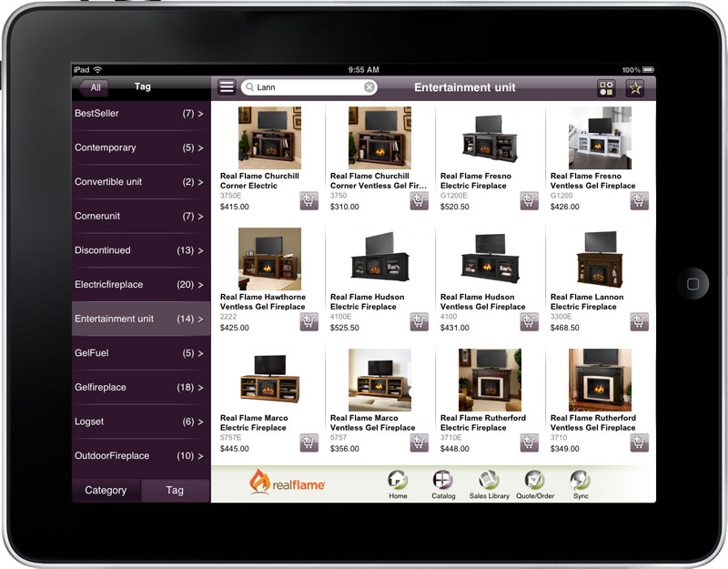This screenshot has height=569, width=728.
Task: Add Hawthorne Ventless Gel 2222 to cart
Action: (308, 321)
